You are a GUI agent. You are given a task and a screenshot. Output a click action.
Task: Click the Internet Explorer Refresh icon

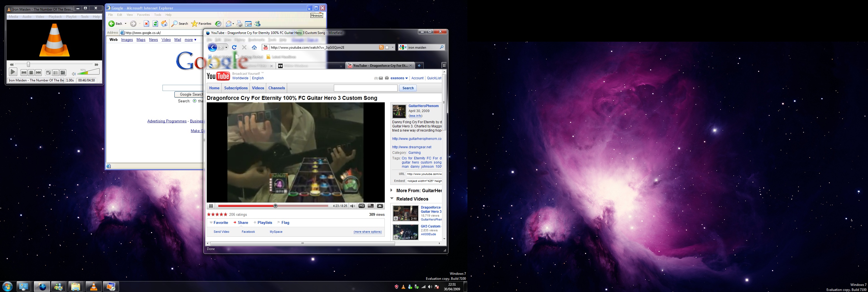point(155,24)
